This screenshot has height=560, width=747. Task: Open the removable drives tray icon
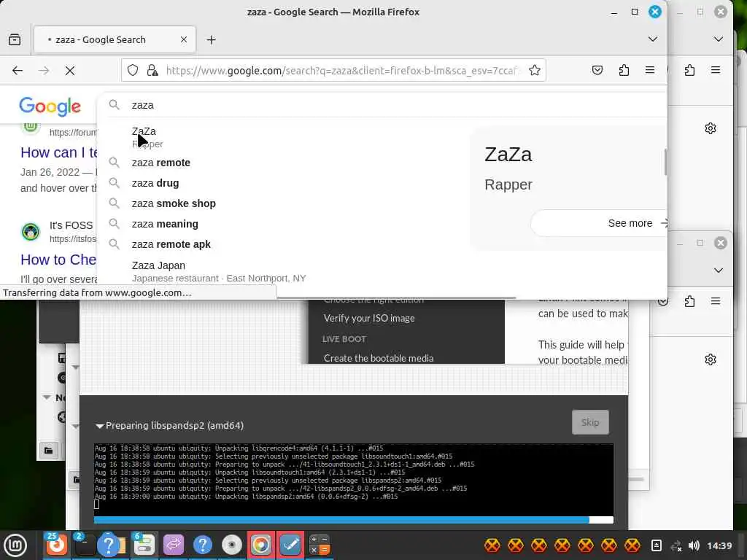[x=656, y=545]
